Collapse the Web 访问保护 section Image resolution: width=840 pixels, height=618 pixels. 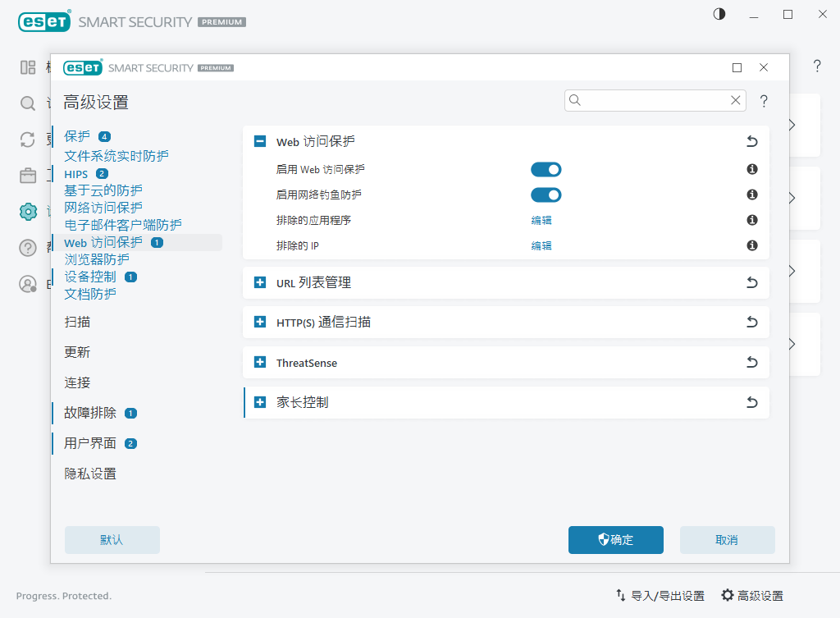pyautogui.click(x=260, y=141)
